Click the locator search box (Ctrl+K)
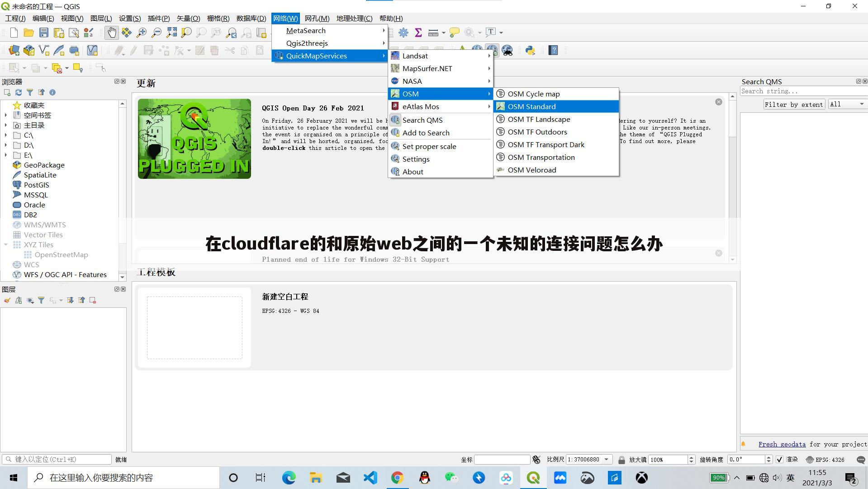 57,459
